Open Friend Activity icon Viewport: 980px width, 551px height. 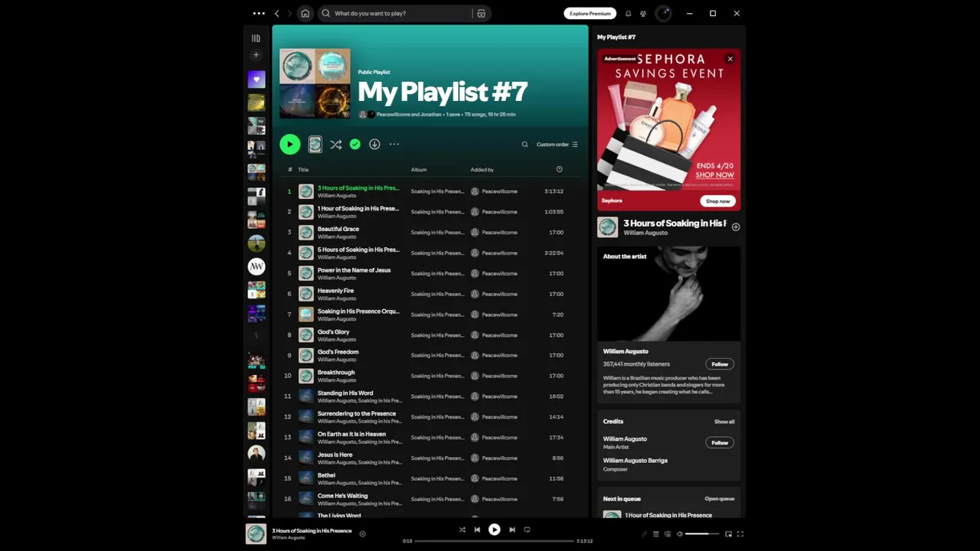point(643,13)
